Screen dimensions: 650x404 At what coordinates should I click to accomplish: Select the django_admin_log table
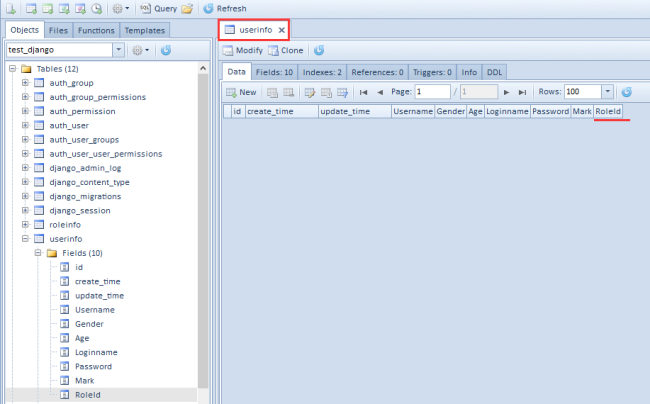point(85,168)
